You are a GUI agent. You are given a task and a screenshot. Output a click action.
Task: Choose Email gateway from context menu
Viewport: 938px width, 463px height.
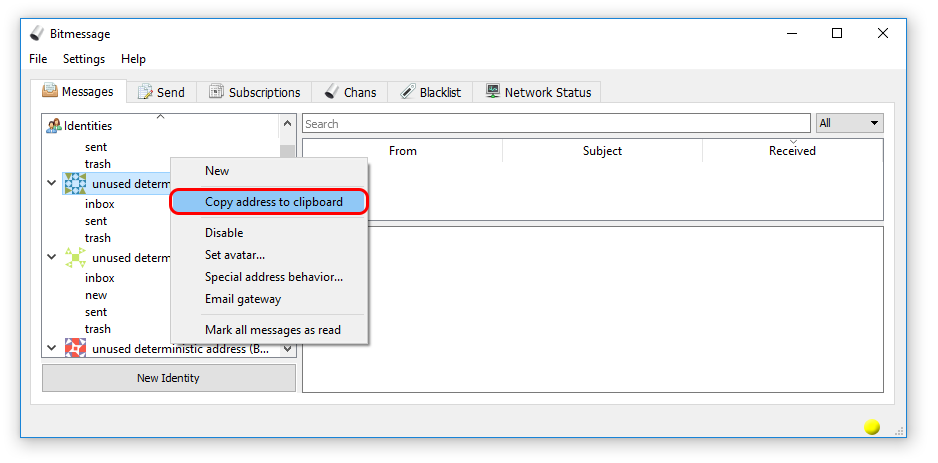coord(269,299)
